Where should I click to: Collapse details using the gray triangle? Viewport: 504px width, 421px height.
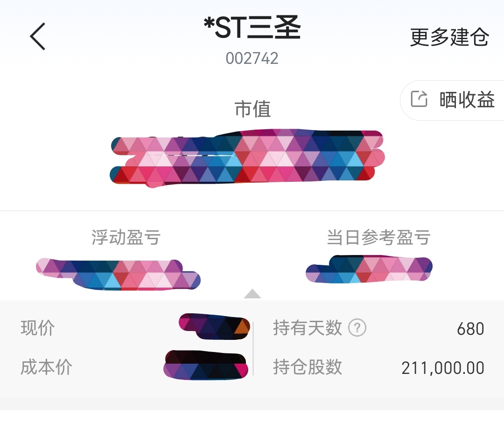click(252, 294)
